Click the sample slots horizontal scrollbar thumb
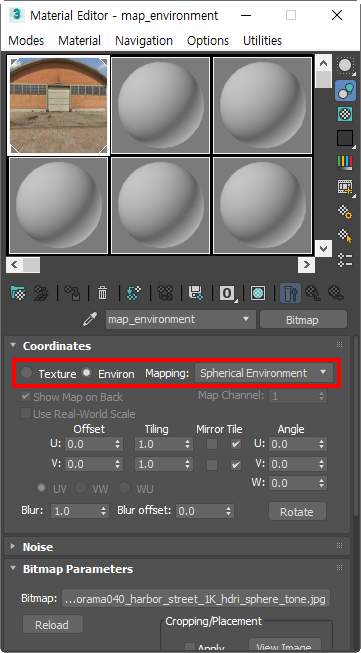Viewport: 361px width, 653px height. (31, 264)
